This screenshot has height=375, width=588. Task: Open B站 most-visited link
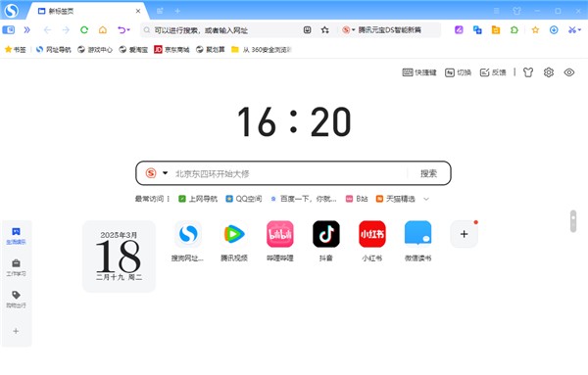coord(357,199)
